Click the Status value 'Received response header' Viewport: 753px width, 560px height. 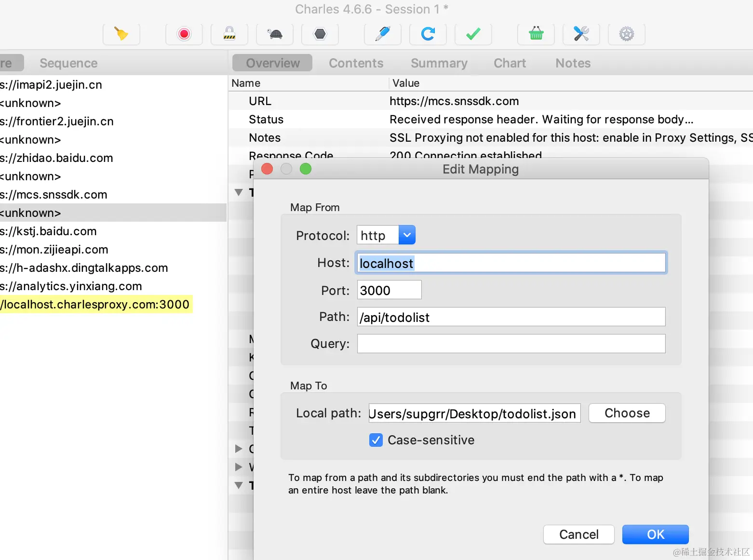coord(541,120)
